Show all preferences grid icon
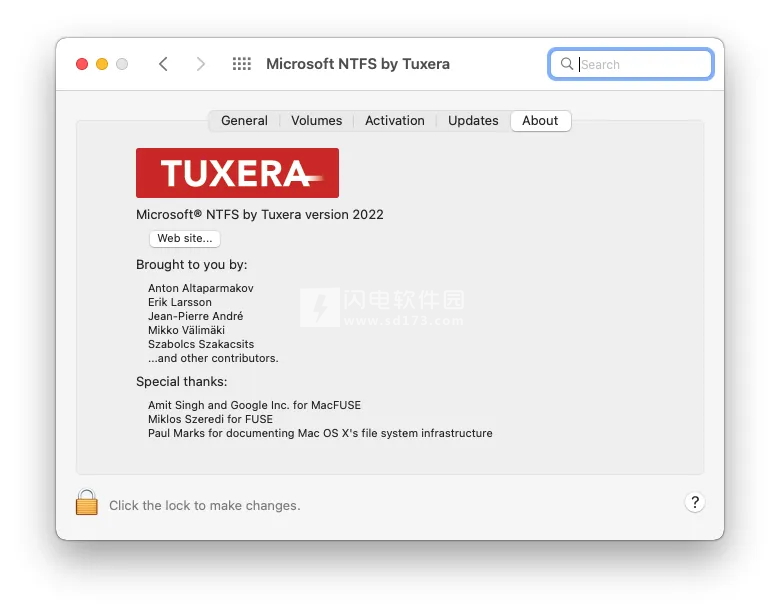Image resolution: width=780 pixels, height=614 pixels. coord(242,64)
